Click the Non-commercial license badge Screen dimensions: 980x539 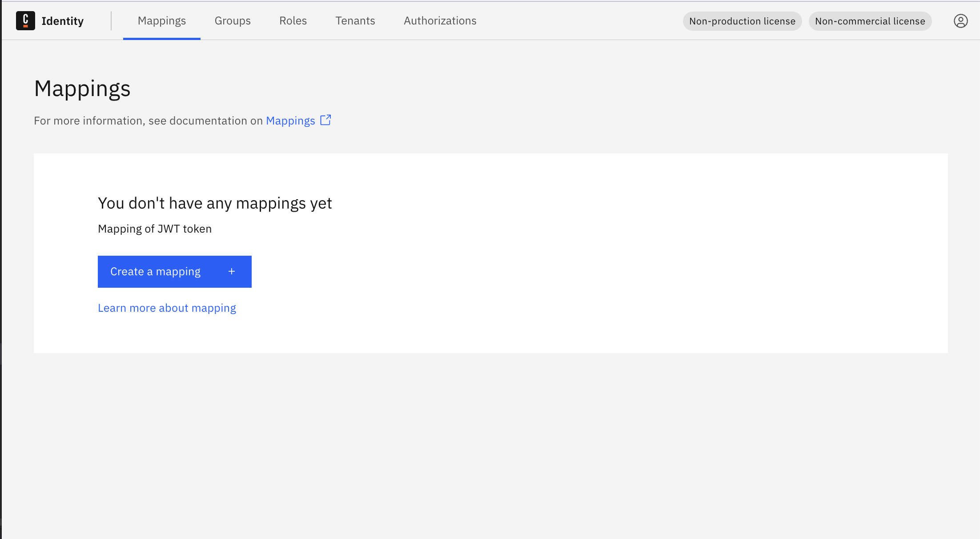click(x=870, y=21)
